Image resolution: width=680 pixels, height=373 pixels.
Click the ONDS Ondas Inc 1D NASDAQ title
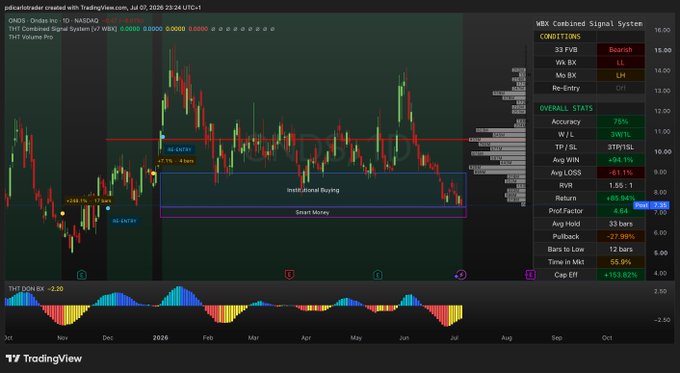(53, 20)
